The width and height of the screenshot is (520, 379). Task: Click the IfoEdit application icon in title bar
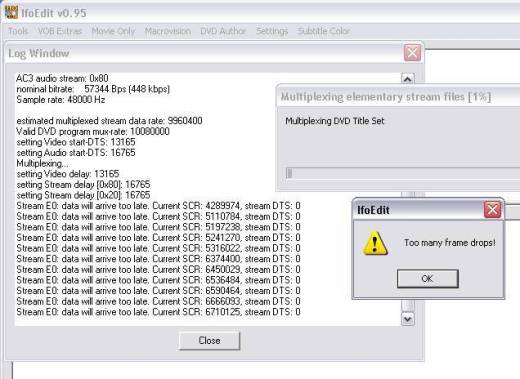point(11,12)
